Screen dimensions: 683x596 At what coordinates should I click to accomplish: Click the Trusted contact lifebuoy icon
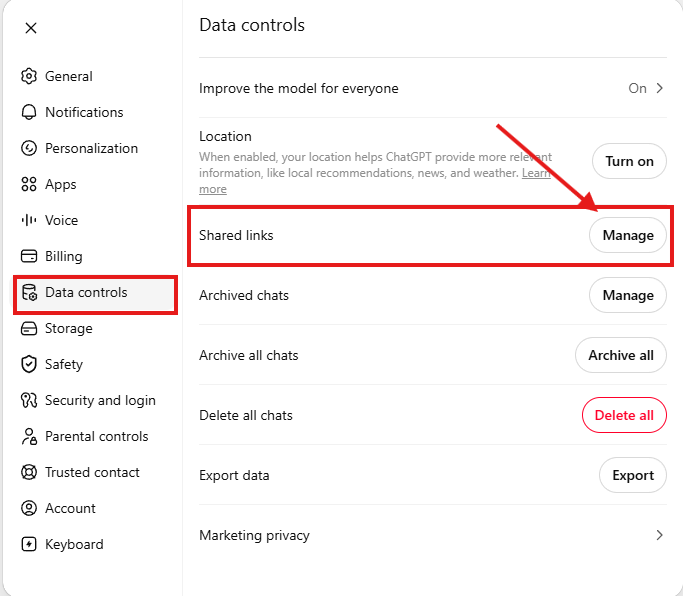pyautogui.click(x=29, y=472)
